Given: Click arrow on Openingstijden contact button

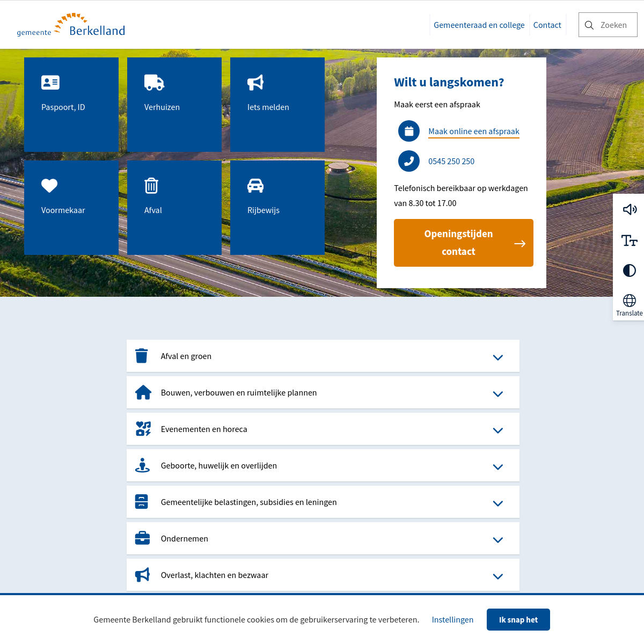Looking at the screenshot, I should (x=519, y=244).
